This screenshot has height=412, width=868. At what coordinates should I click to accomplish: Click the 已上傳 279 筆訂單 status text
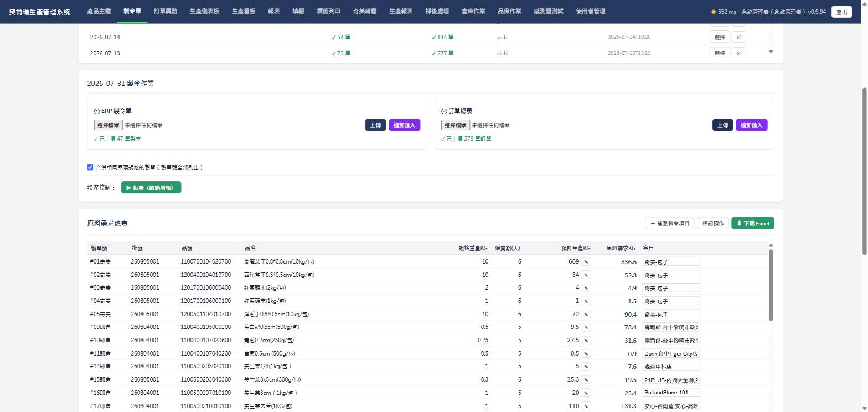pyautogui.click(x=466, y=138)
